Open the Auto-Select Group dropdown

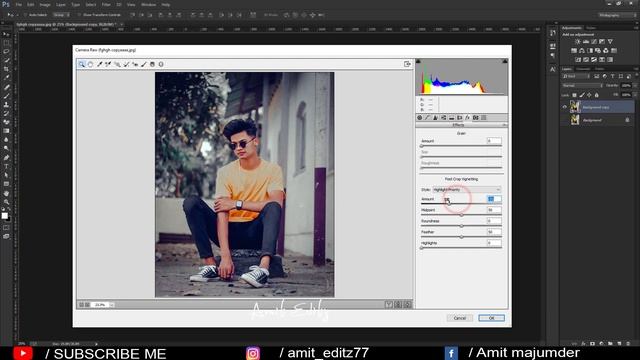61,15
